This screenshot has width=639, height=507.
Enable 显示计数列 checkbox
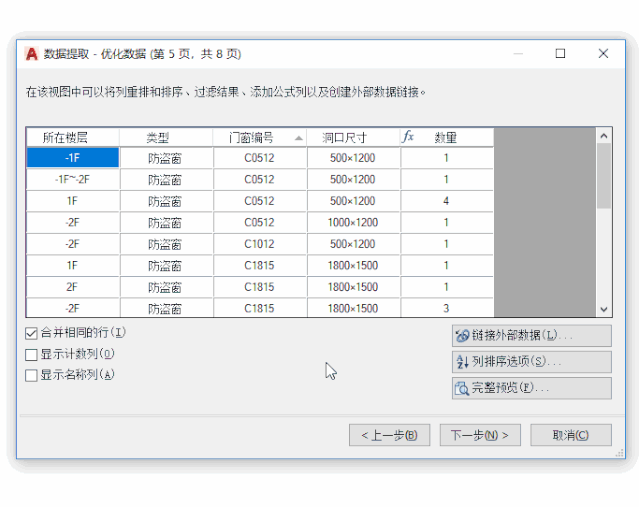pos(31,355)
